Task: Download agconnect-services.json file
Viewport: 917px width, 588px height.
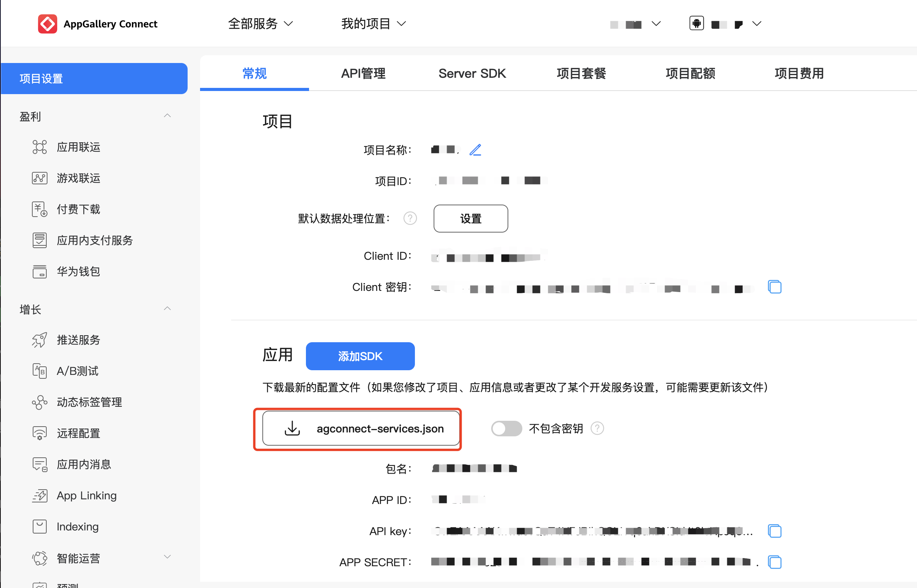Action: point(361,429)
